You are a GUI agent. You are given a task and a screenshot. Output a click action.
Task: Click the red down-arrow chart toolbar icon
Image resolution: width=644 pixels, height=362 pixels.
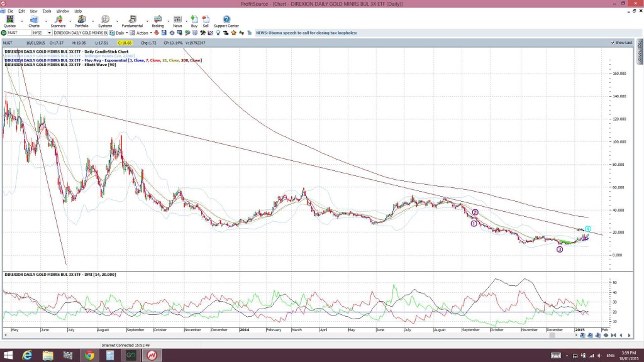[157, 33]
